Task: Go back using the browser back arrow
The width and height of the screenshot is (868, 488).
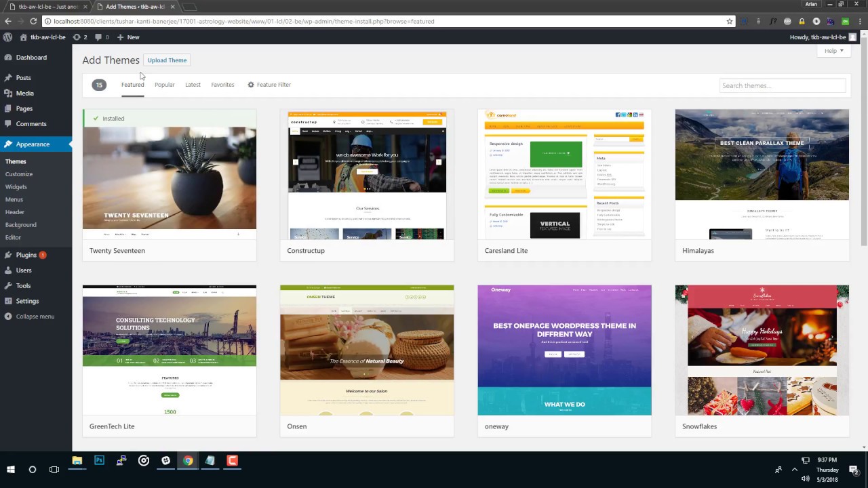Action: 8,21
